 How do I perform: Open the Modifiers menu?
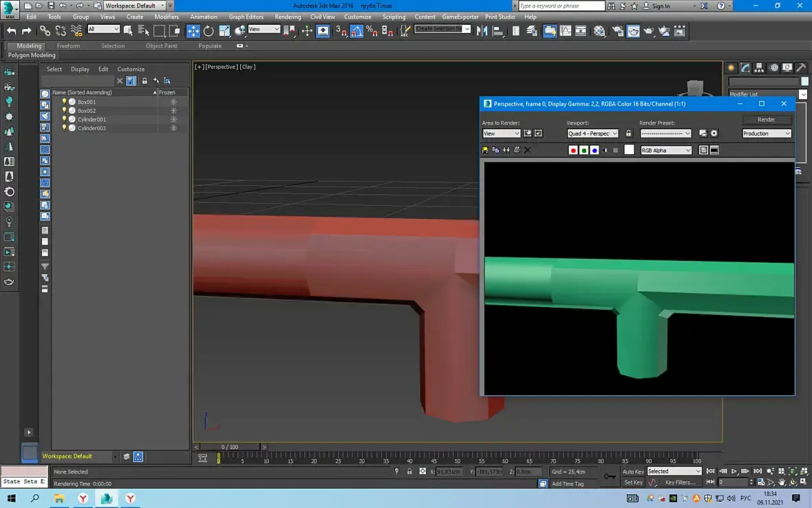click(x=167, y=17)
